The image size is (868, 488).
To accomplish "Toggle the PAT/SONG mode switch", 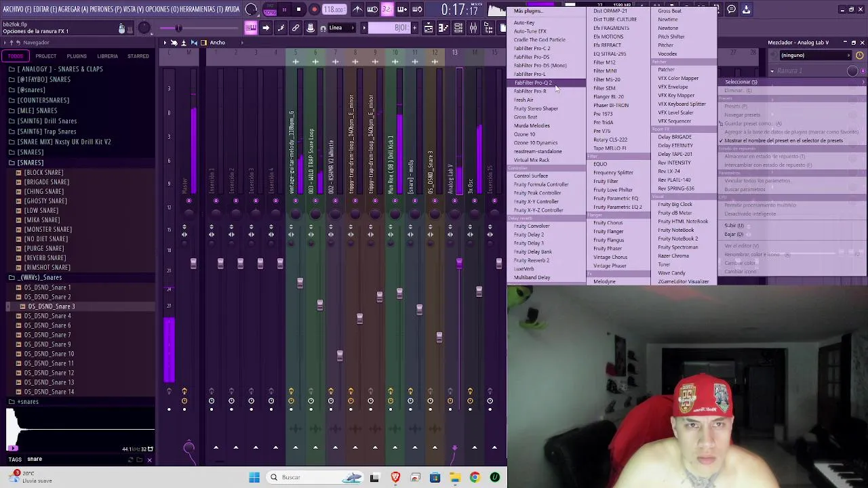I will pos(270,9).
